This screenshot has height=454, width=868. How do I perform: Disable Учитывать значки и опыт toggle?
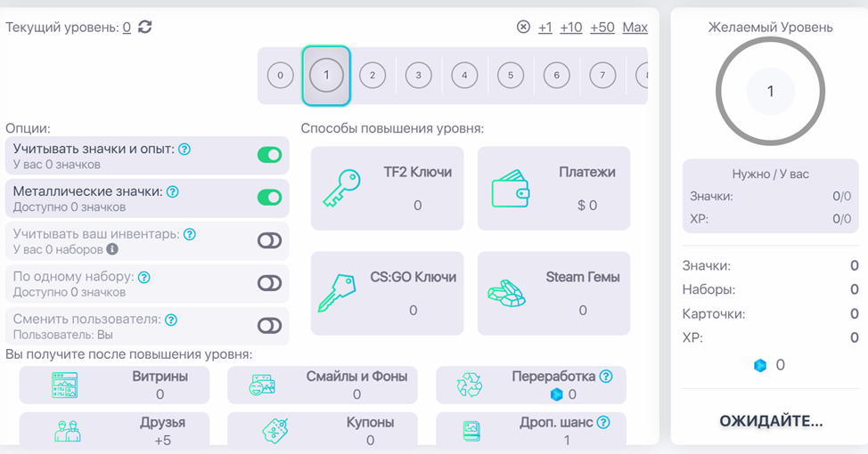(x=269, y=155)
